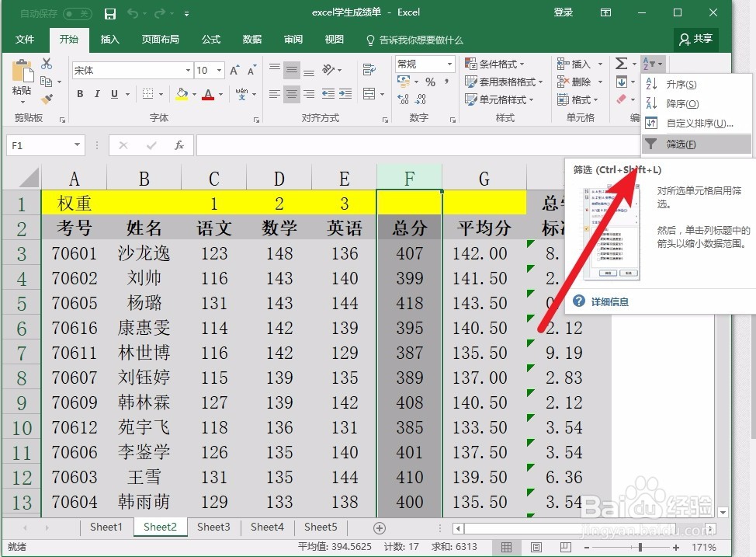
Task: Toggle bold formatting with B
Action: (x=80, y=94)
